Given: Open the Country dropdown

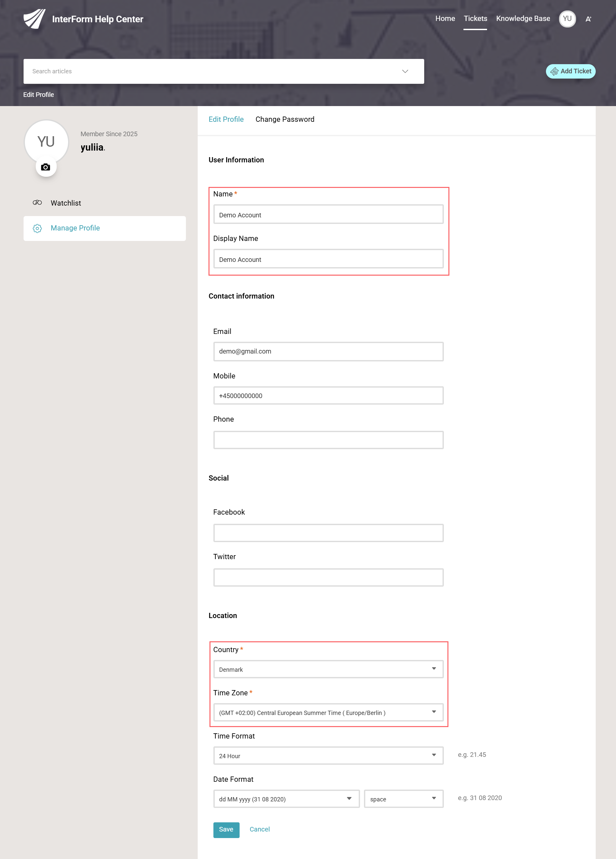Looking at the screenshot, I should 328,669.
